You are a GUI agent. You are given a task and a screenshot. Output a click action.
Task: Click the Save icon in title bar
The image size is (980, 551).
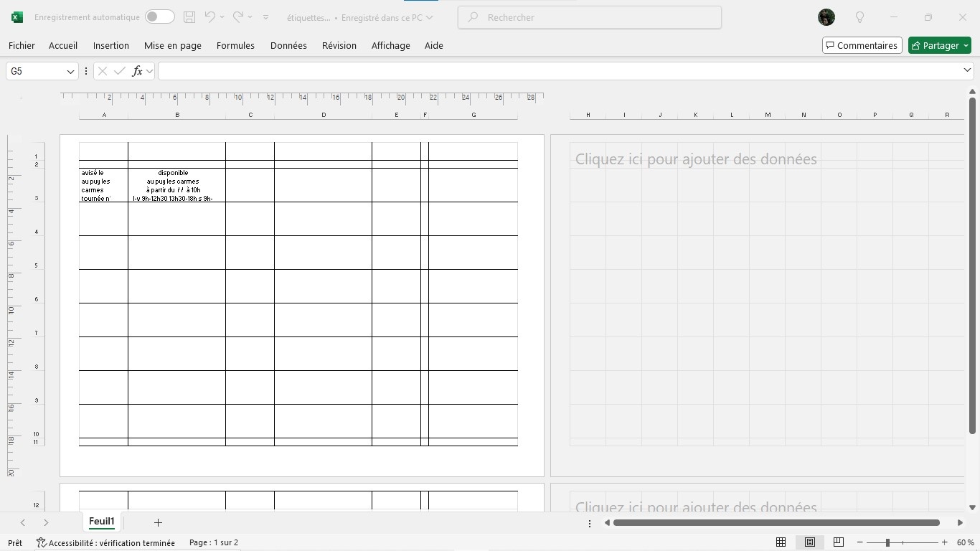[x=189, y=17]
